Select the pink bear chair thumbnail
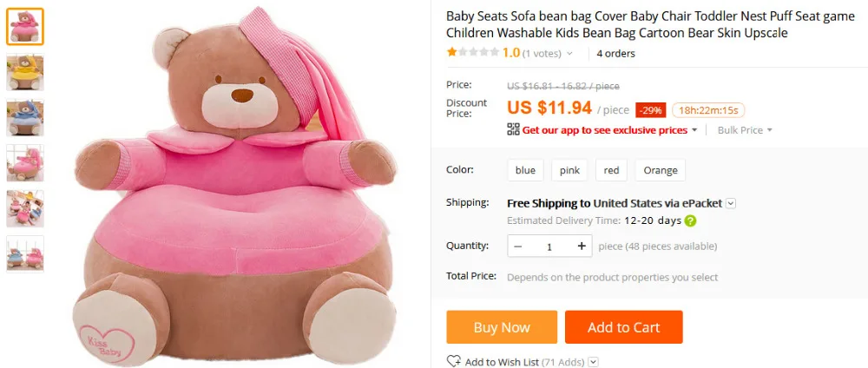Screen dimensions: 868x368 (25, 26)
